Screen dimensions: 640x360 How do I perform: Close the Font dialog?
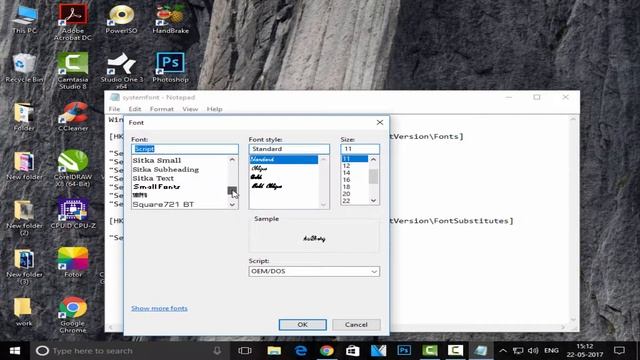coord(380,122)
